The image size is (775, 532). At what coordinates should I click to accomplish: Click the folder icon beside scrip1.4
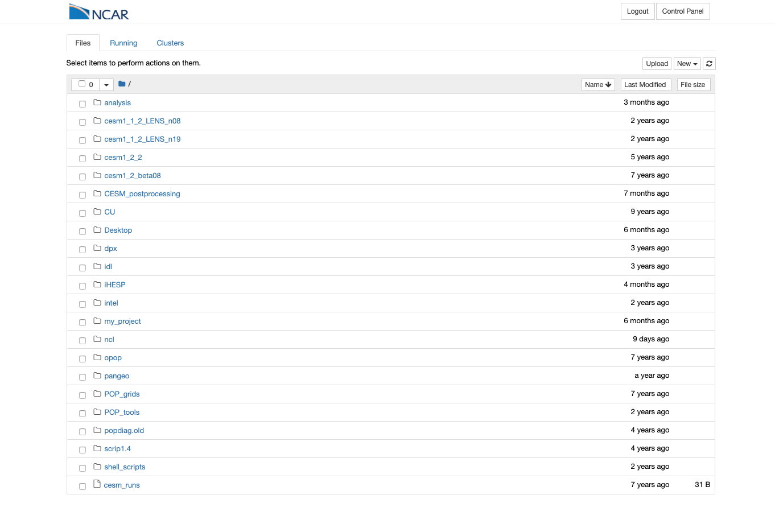tap(97, 448)
